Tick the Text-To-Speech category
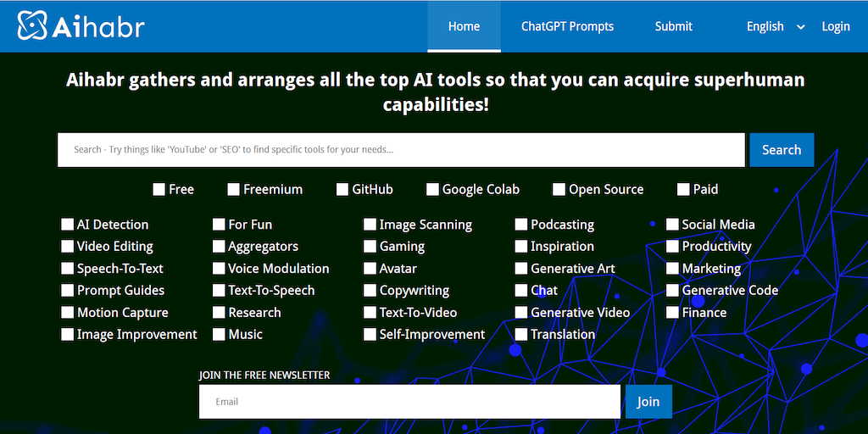The height and width of the screenshot is (434, 868). (x=219, y=291)
